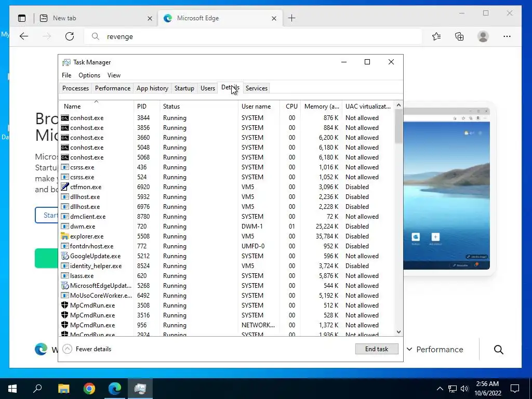
Task: Click the GoogleUpdate.exe process icon
Action: click(x=65, y=256)
